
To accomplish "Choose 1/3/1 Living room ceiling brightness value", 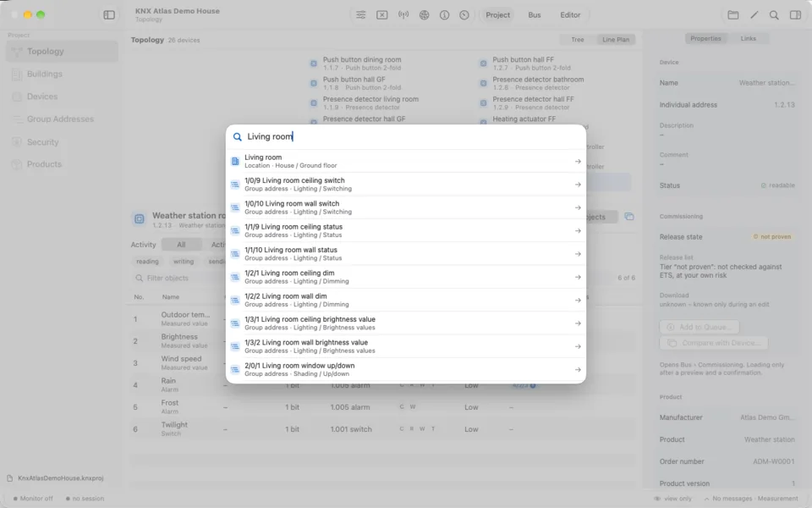I will pos(406,323).
